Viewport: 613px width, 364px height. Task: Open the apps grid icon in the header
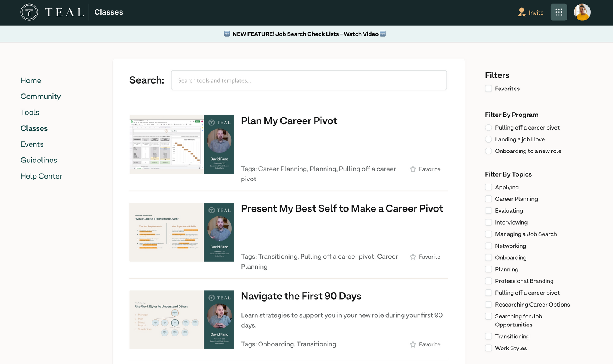559,12
